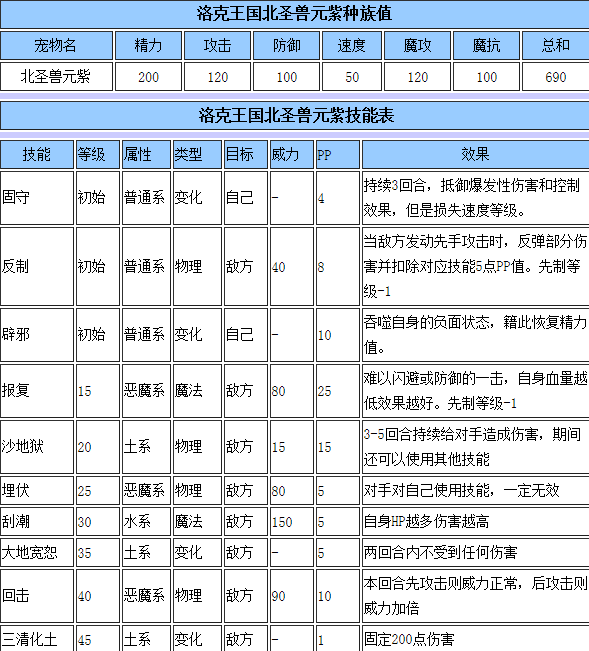Image resolution: width=589 pixels, height=651 pixels.
Task: Select the 固守 skill name cell
Action: pyautogui.click(x=37, y=198)
